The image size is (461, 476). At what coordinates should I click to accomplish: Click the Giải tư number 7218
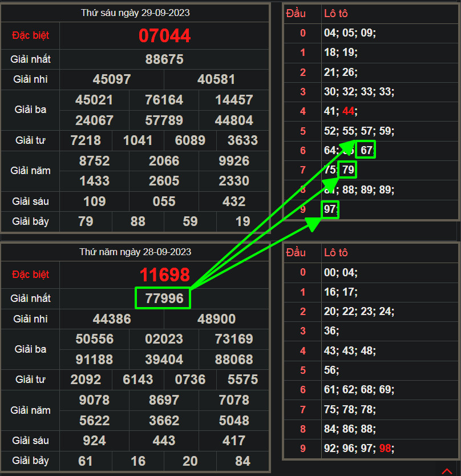[x=86, y=140]
